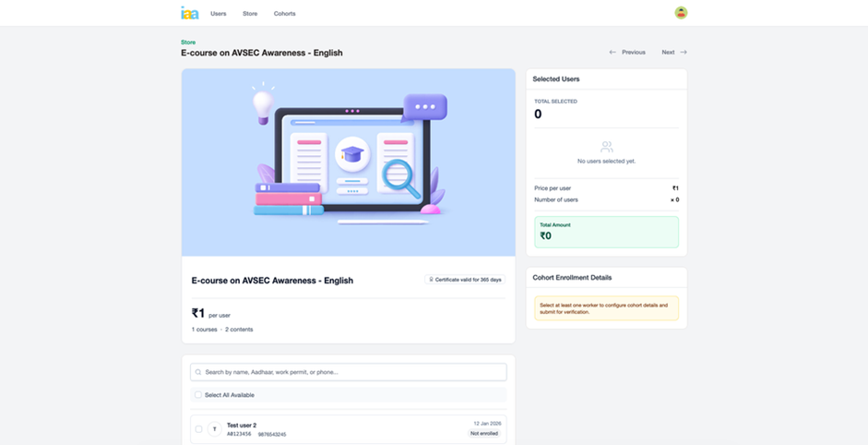
Task: Open the Users menu item
Action: 218,14
